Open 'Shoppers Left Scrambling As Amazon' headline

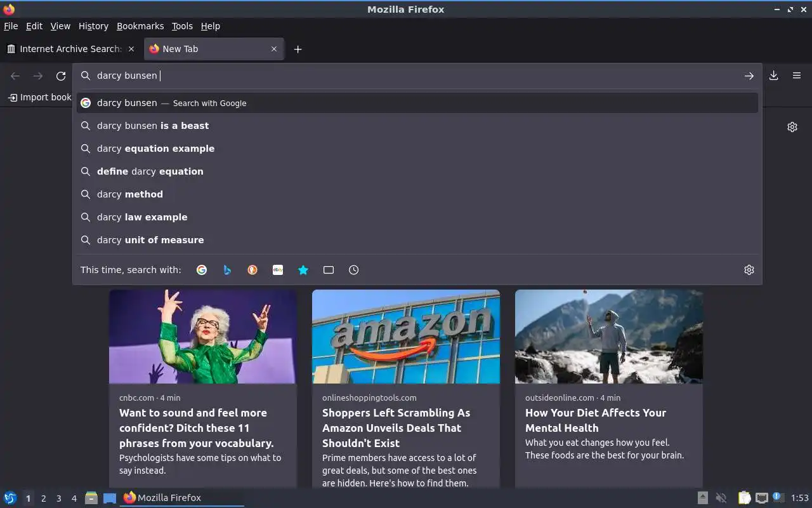pyautogui.click(x=396, y=428)
